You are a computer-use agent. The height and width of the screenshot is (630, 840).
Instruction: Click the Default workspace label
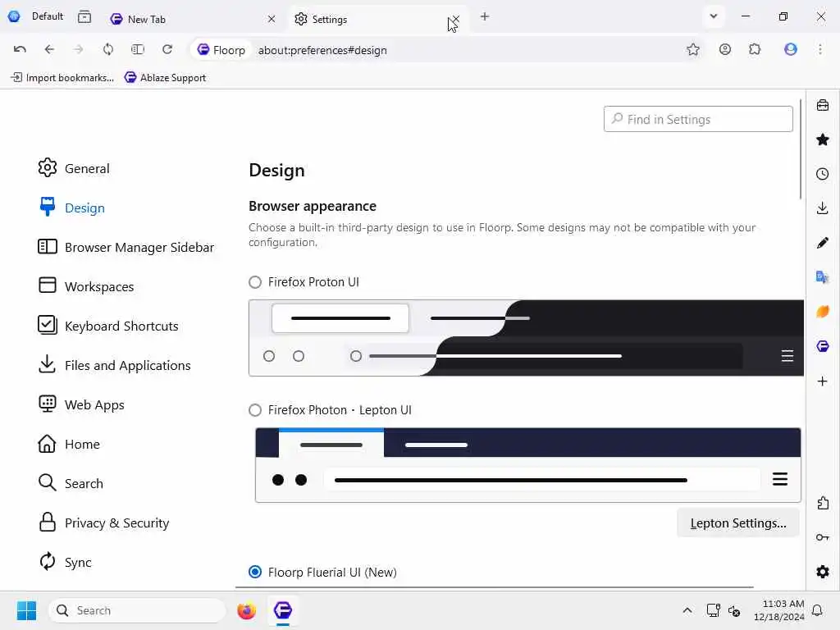(x=47, y=16)
